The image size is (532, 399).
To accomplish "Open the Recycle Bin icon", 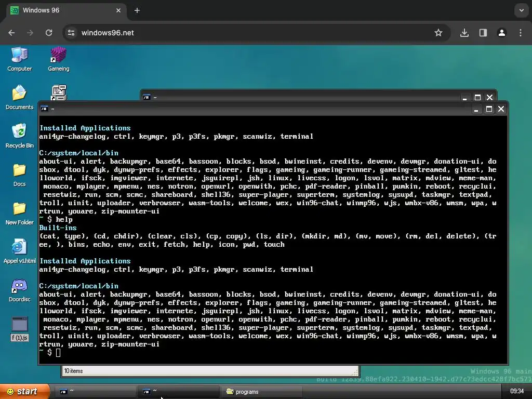I will click(19, 136).
